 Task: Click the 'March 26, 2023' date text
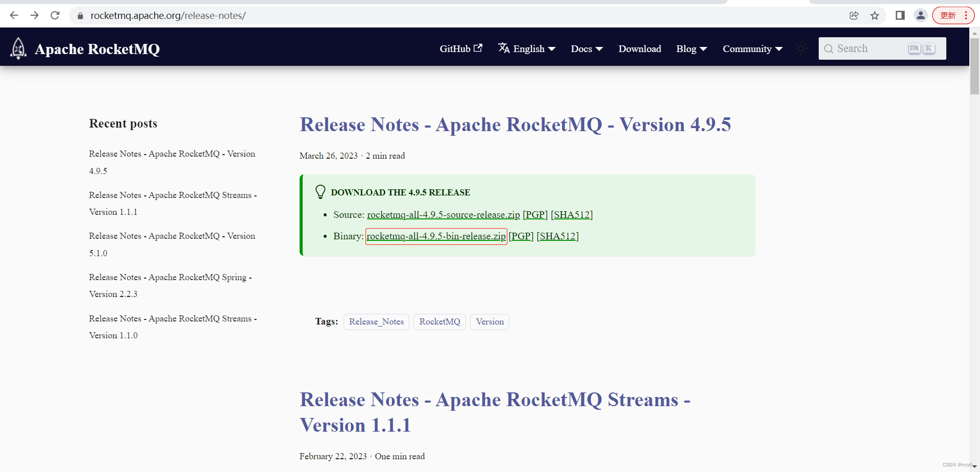[328, 156]
